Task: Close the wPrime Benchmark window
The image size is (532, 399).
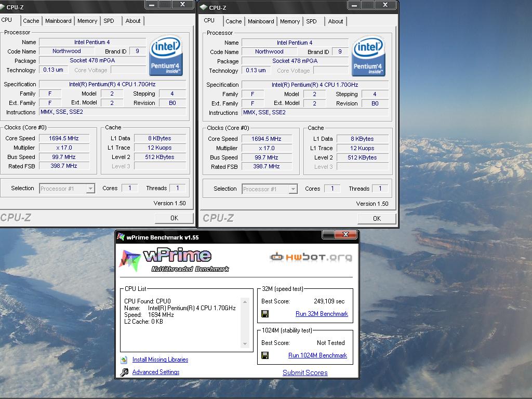Action: [x=345, y=234]
